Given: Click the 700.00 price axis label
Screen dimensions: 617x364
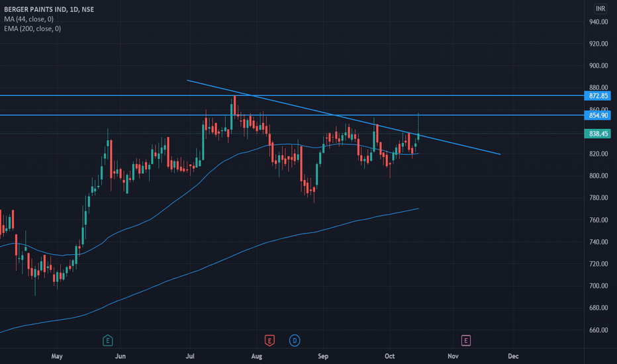Looking at the screenshot, I should pyautogui.click(x=598, y=286).
